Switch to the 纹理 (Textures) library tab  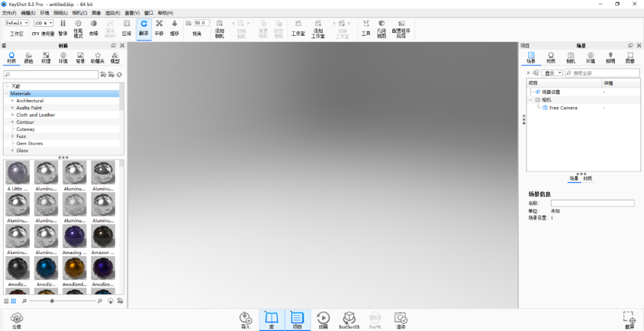click(46, 57)
